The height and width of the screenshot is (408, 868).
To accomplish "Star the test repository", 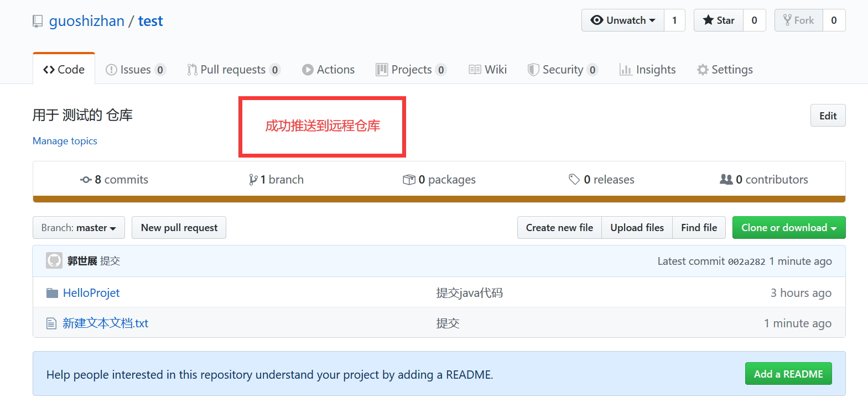I will tap(719, 20).
